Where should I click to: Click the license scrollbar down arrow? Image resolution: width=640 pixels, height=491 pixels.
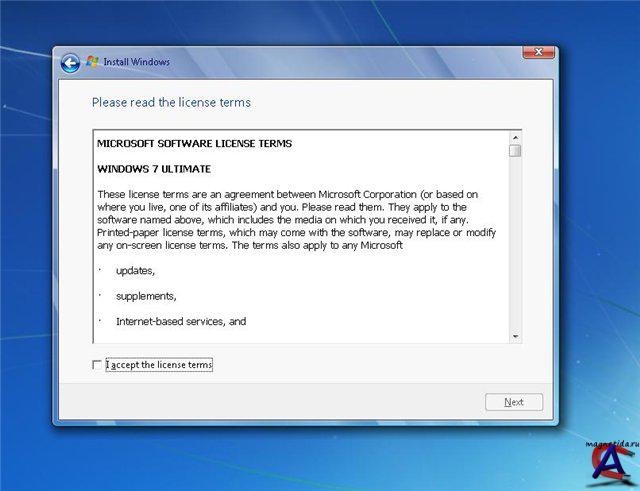(x=515, y=337)
